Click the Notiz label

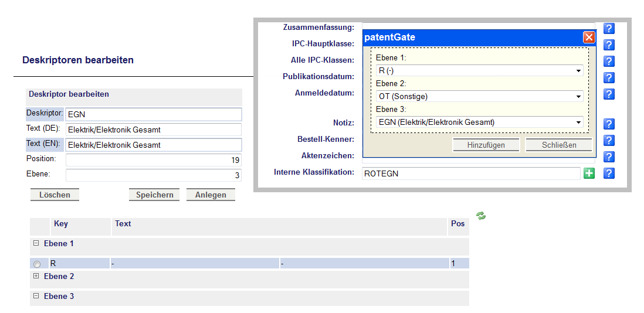pyautogui.click(x=344, y=123)
